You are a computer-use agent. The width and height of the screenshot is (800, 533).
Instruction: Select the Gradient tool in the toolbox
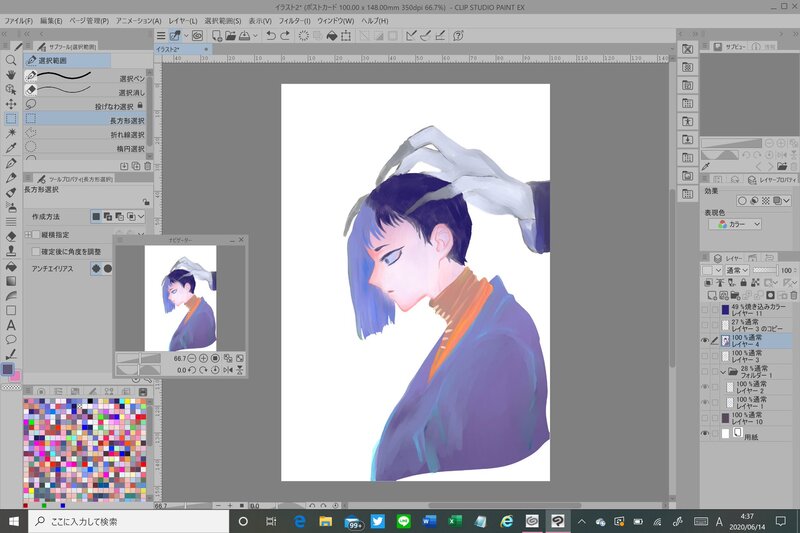point(11,281)
